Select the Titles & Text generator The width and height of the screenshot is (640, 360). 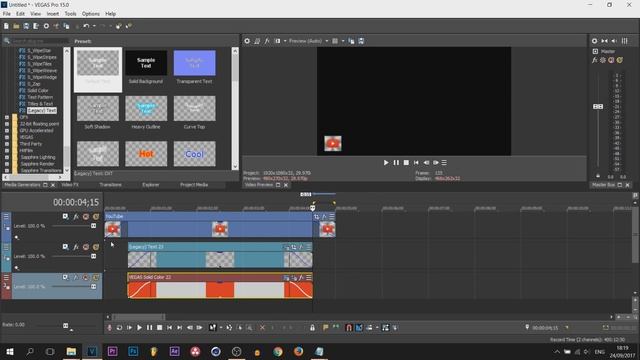coord(40,104)
